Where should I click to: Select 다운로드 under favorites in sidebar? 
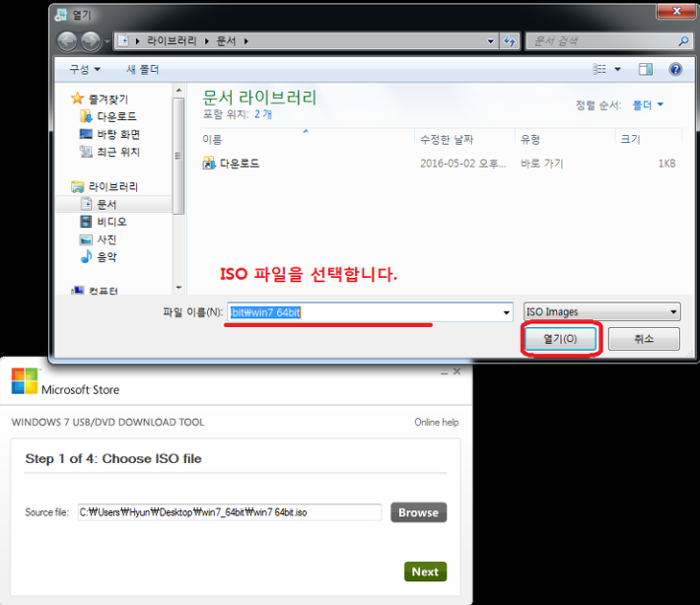coord(108,116)
